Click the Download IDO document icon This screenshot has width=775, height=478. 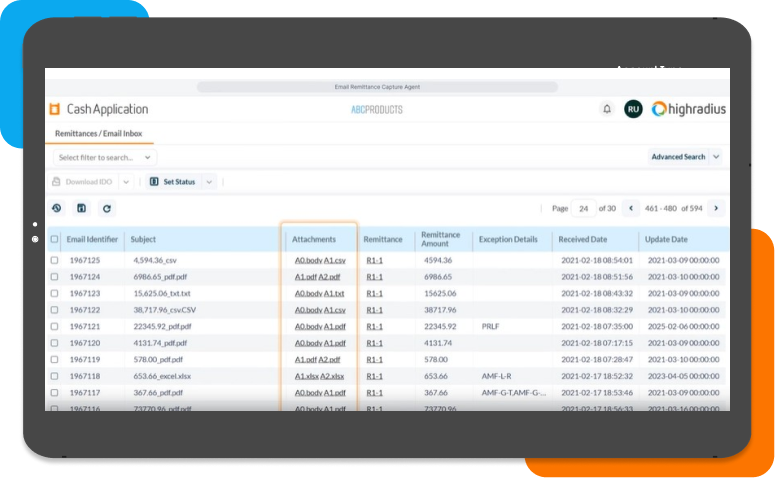pyautogui.click(x=56, y=182)
